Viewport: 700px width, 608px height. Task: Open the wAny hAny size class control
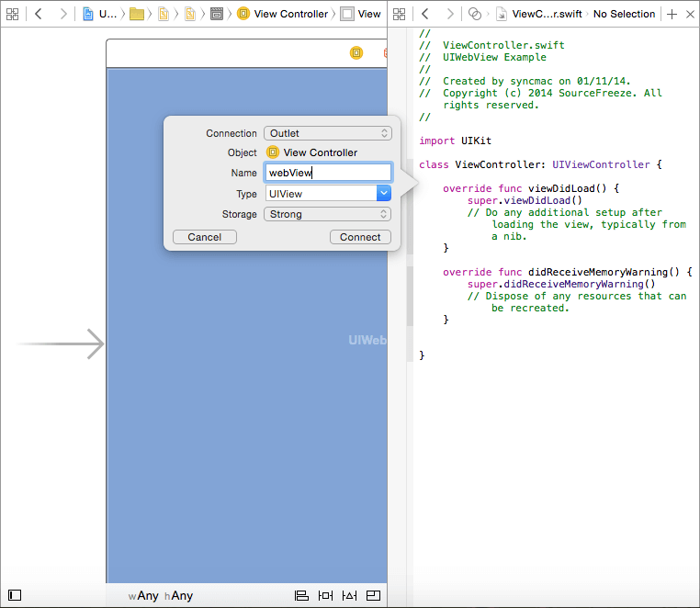tap(160, 595)
